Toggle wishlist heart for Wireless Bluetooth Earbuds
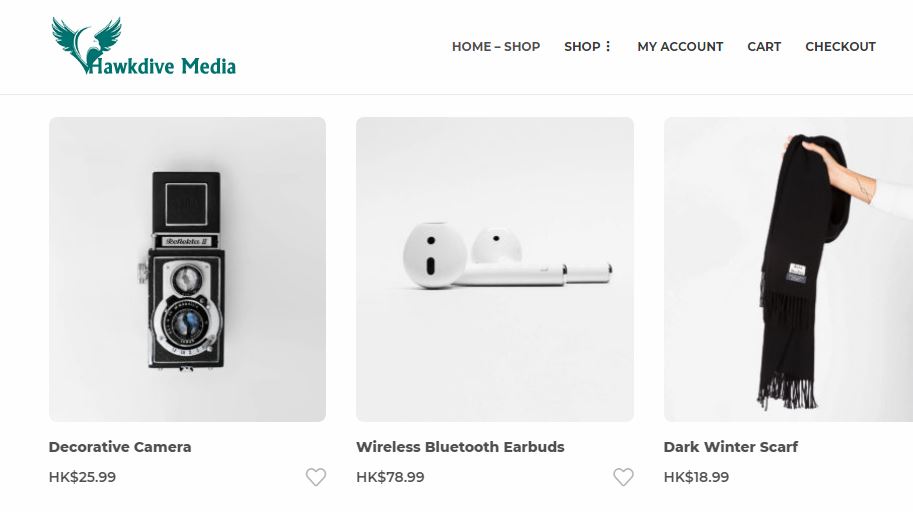 click(623, 477)
